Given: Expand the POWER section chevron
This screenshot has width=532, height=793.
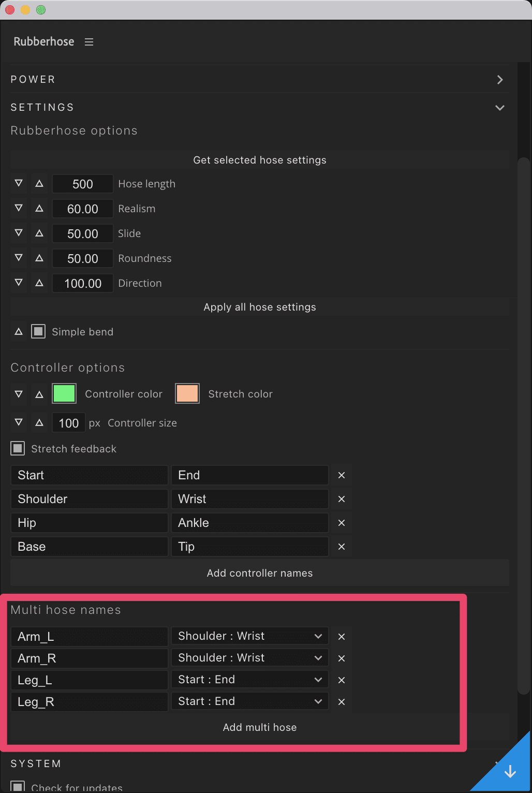Looking at the screenshot, I should tap(500, 80).
